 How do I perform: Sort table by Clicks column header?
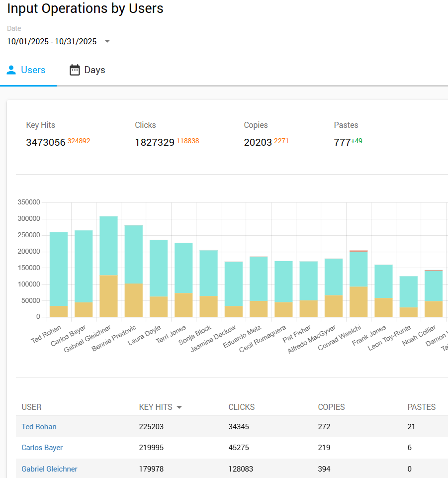[x=241, y=407]
